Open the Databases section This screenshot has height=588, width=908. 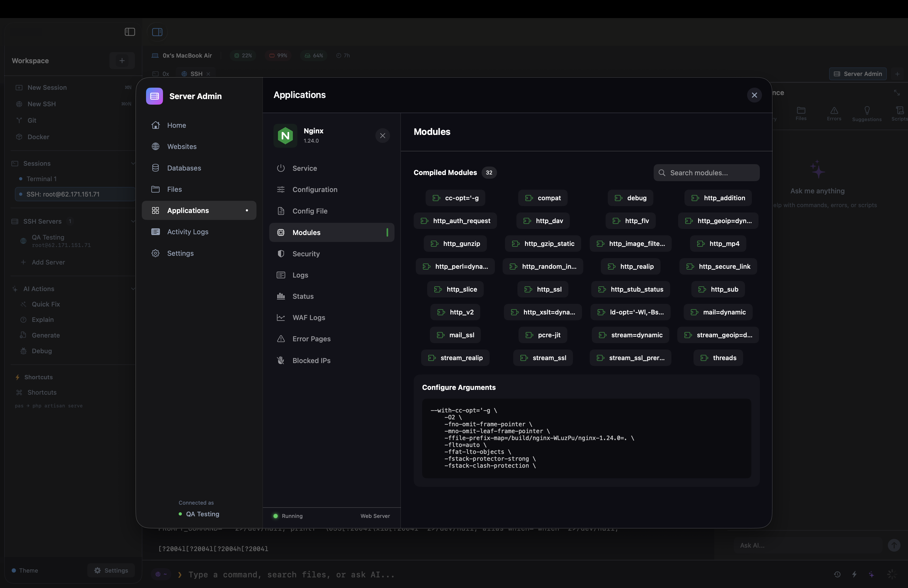click(x=184, y=168)
